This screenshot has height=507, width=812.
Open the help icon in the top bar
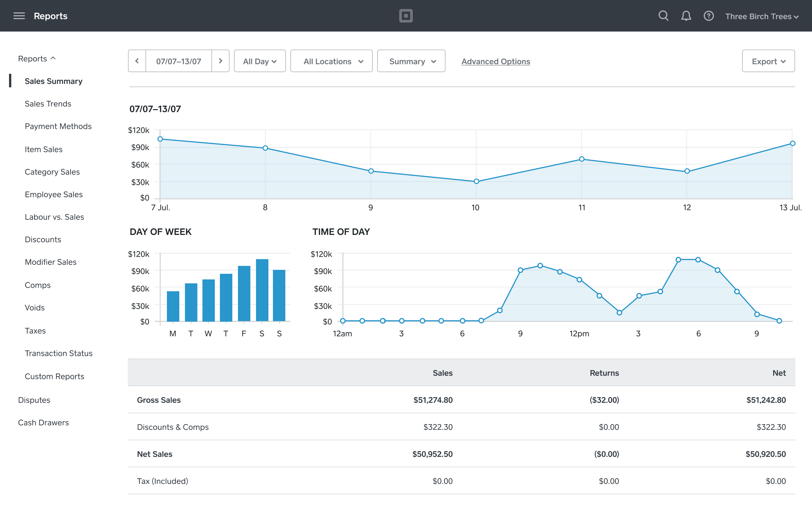[x=708, y=15]
